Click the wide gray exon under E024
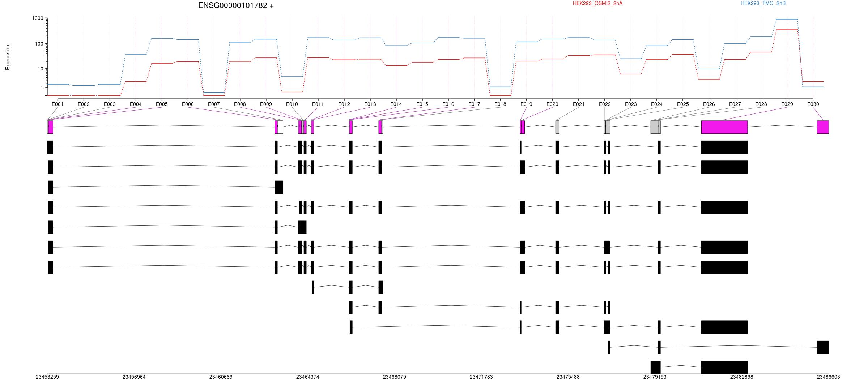Screen dimensions: 868x383 coord(654,127)
